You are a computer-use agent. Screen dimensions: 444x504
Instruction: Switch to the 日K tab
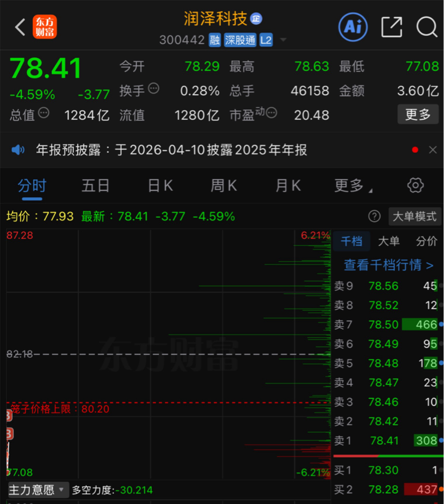click(160, 186)
